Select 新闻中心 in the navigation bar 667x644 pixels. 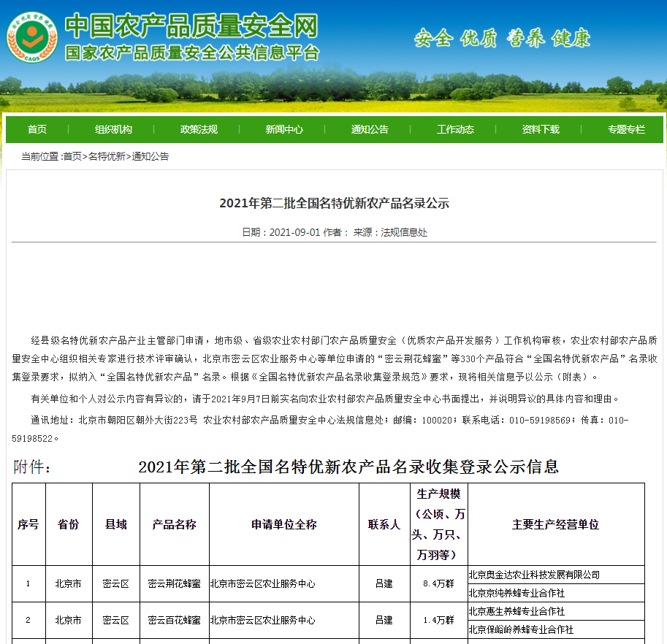[284, 129]
